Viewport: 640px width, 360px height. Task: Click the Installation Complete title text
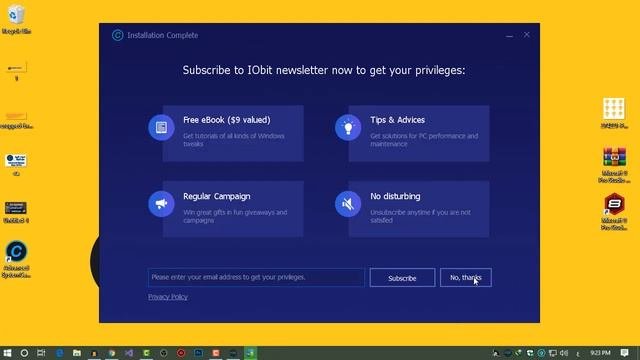point(162,36)
